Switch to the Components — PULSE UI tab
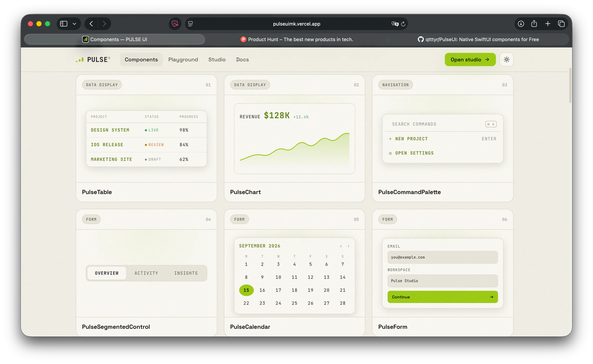The image size is (593, 364). (x=115, y=39)
